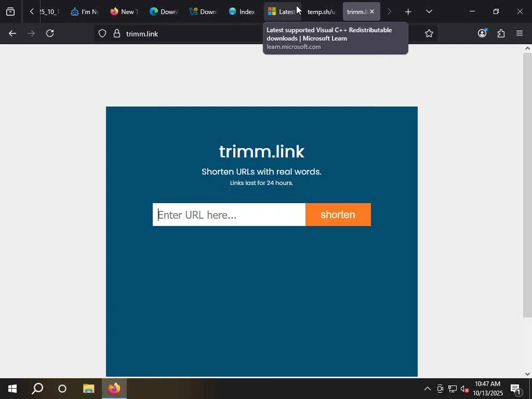The height and width of the screenshot is (399, 532).
Task: Show hidden system tray icons
Action: click(x=428, y=389)
